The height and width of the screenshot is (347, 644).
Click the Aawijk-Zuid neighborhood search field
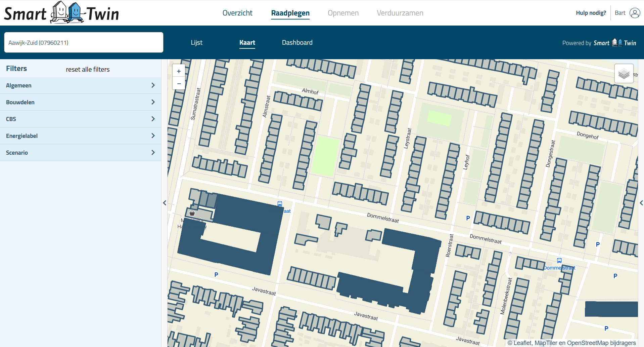[84, 43]
